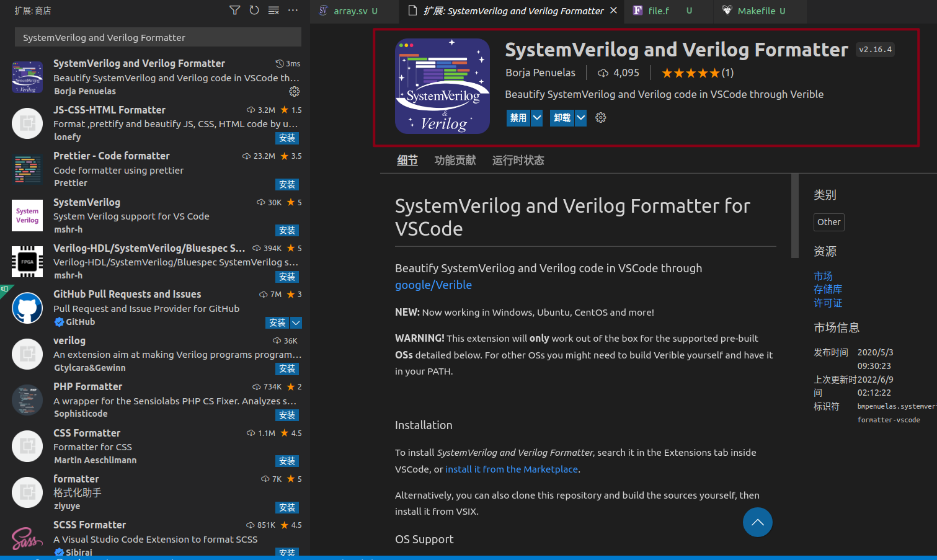The width and height of the screenshot is (937, 560).
Task: Open the GitHub Pull Requests and Issues title
Action: point(127,294)
